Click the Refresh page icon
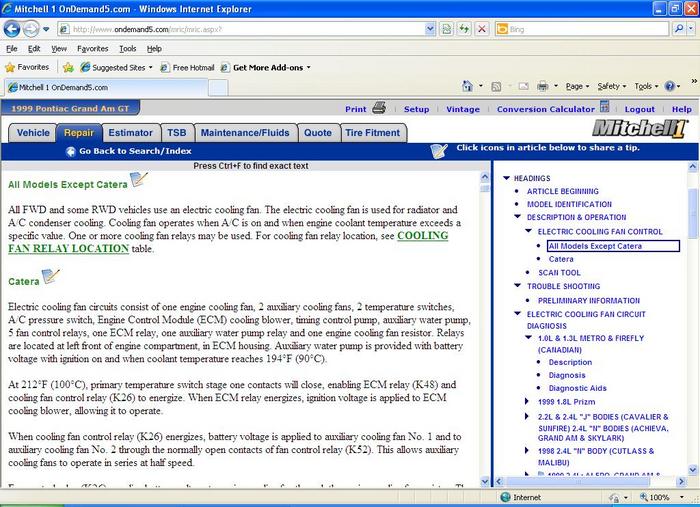Viewport: 700px width, 507px height. 464,29
